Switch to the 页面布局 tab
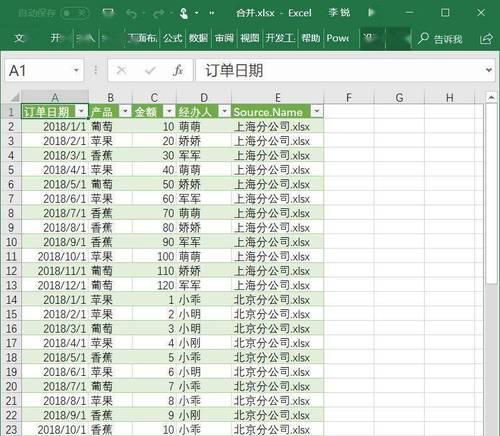This screenshot has width=500, height=436. click(142, 38)
